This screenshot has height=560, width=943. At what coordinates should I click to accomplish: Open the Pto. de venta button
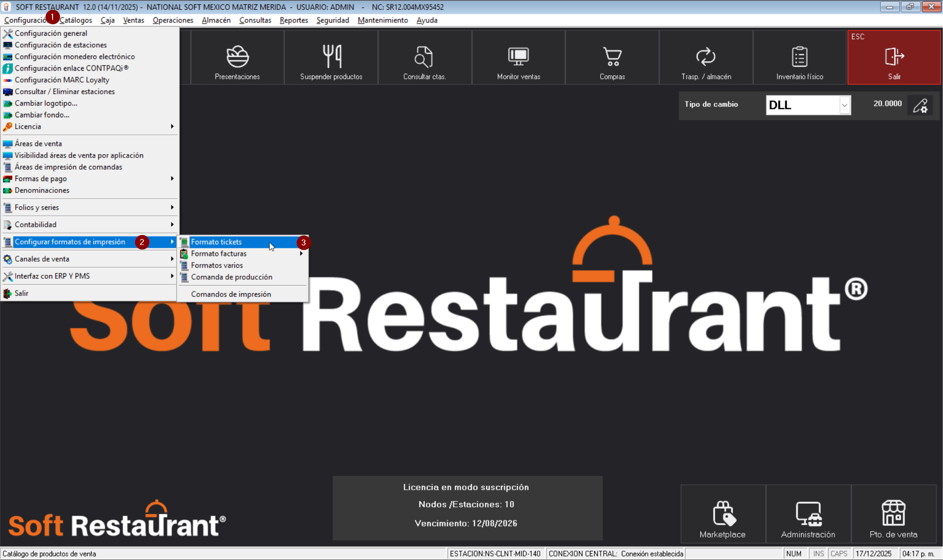tap(893, 514)
